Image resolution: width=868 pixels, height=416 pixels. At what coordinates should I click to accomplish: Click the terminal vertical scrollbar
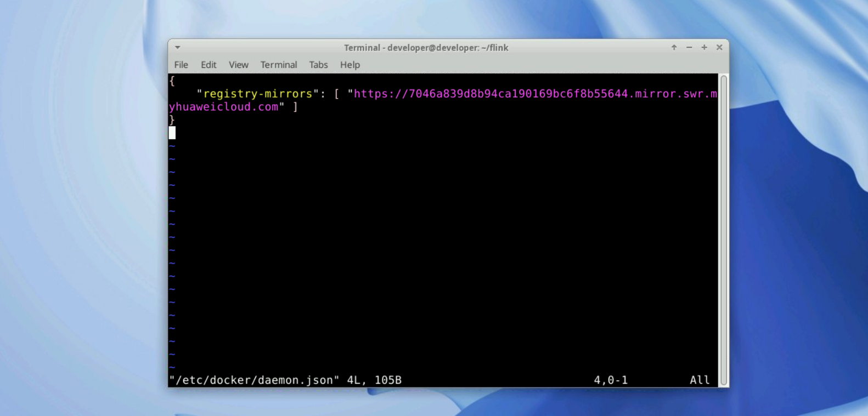(x=724, y=230)
